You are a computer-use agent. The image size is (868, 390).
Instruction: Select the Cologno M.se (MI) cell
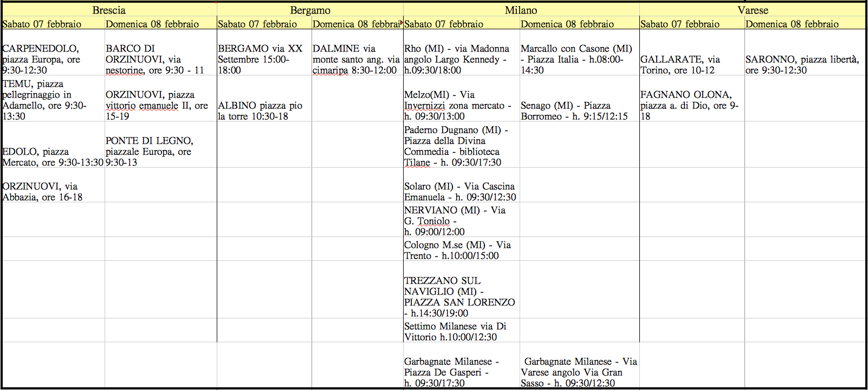(x=462, y=249)
